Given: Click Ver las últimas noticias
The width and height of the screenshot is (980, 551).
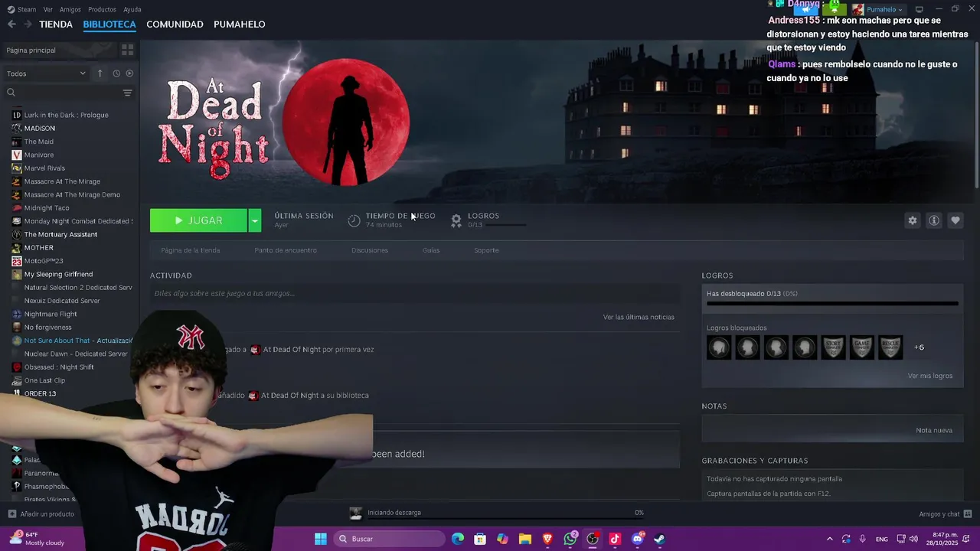Looking at the screenshot, I should (639, 317).
